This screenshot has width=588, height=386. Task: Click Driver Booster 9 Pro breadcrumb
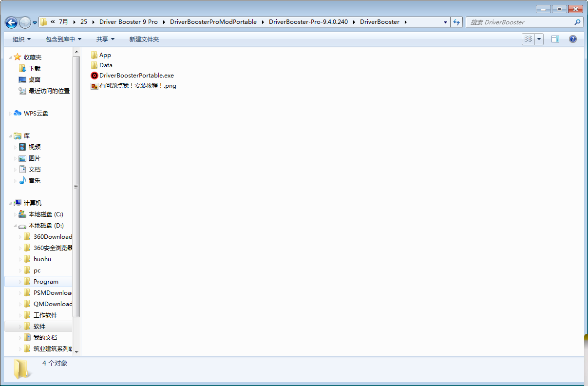pyautogui.click(x=129, y=22)
